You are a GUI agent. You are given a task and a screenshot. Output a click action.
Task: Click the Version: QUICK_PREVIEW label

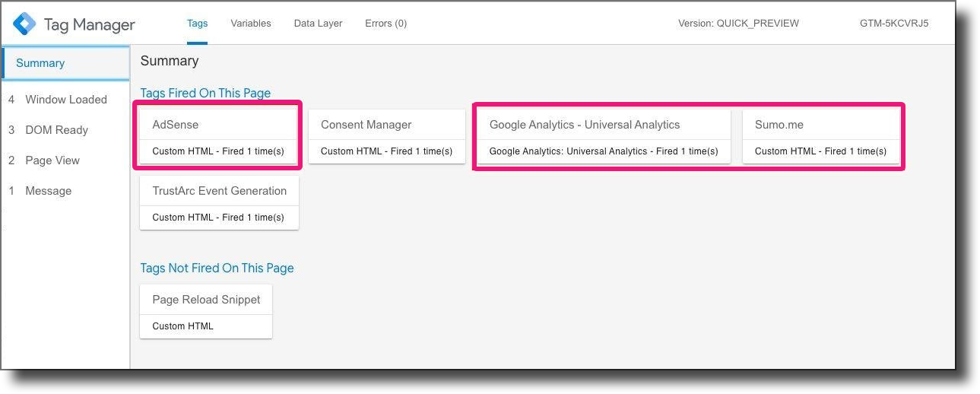pyautogui.click(x=738, y=24)
